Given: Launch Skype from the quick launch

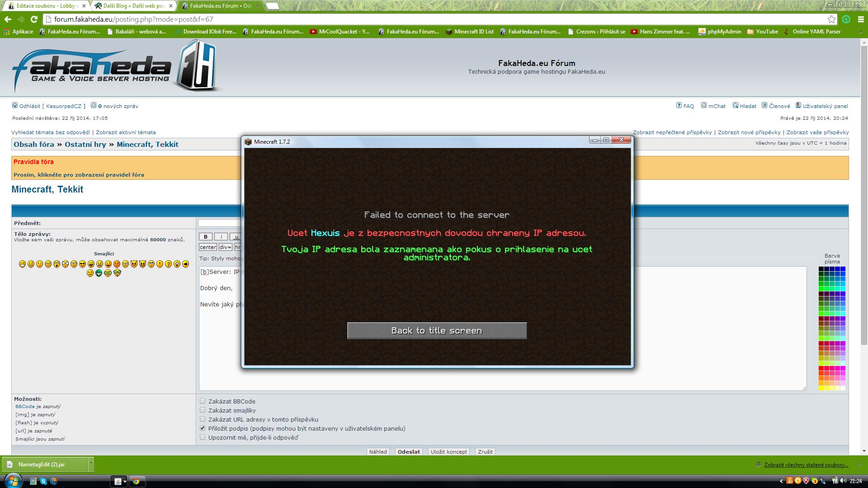Looking at the screenshot, I should coord(43,481).
